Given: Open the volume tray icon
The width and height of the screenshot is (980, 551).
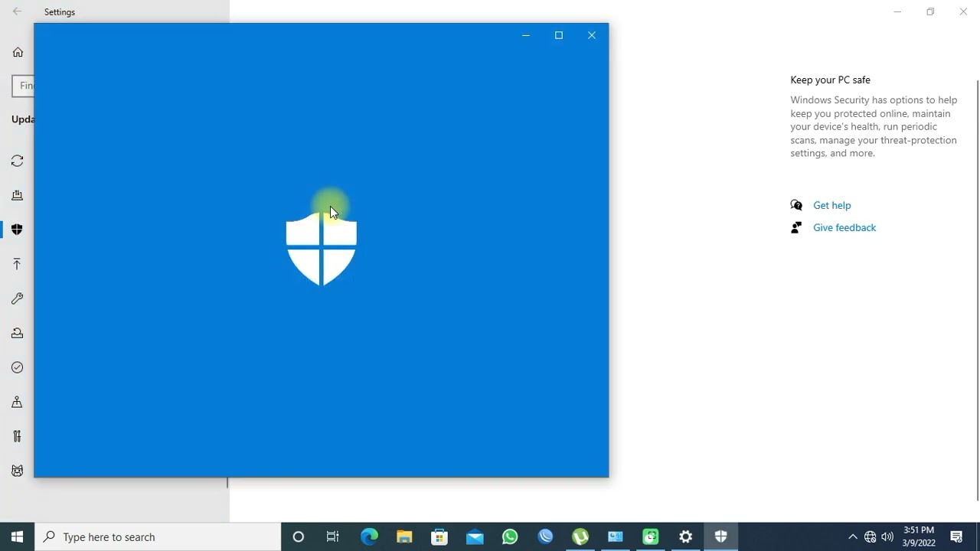Looking at the screenshot, I should 887,536.
